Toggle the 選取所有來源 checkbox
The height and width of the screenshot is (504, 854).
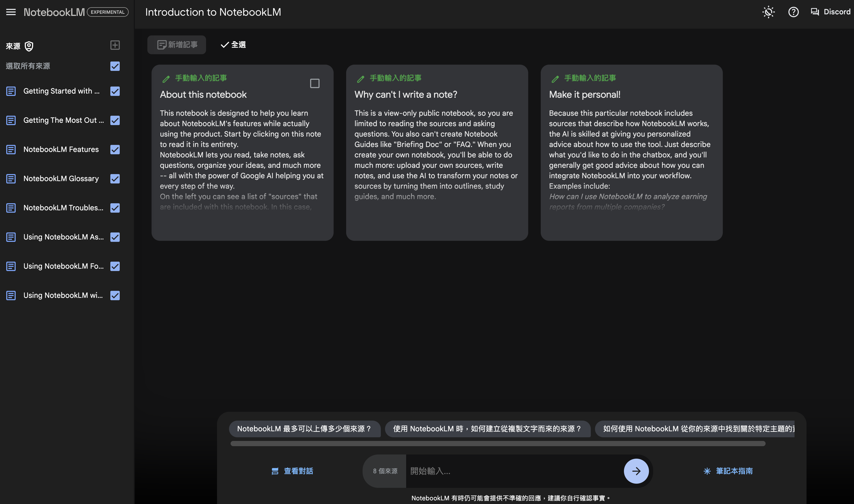tap(115, 66)
